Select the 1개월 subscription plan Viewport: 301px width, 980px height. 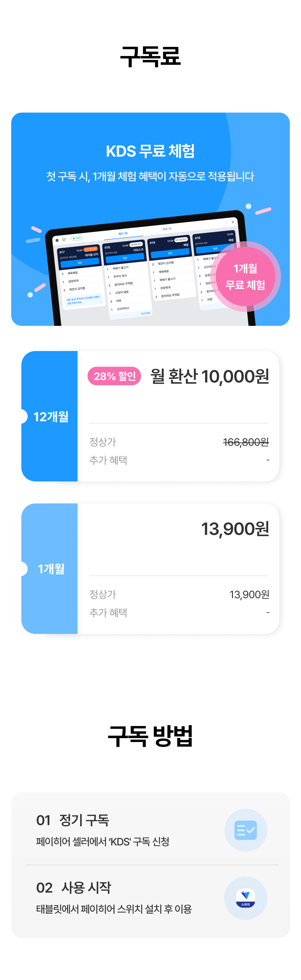pyautogui.click(x=150, y=568)
